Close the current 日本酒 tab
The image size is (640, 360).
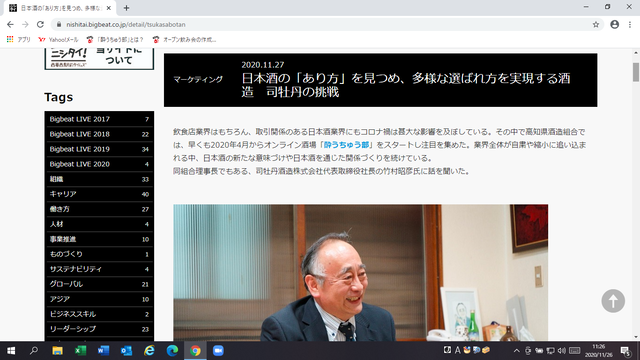coord(109,8)
